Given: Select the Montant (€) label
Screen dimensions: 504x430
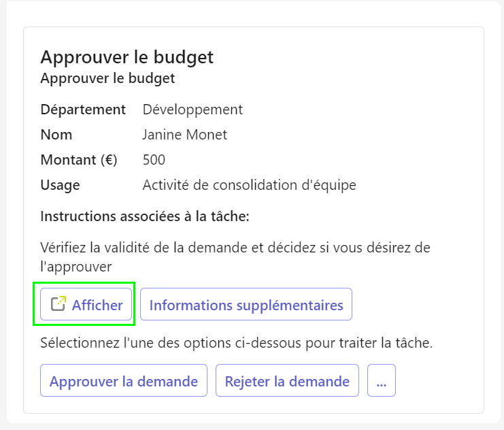Looking at the screenshot, I should [x=79, y=160].
